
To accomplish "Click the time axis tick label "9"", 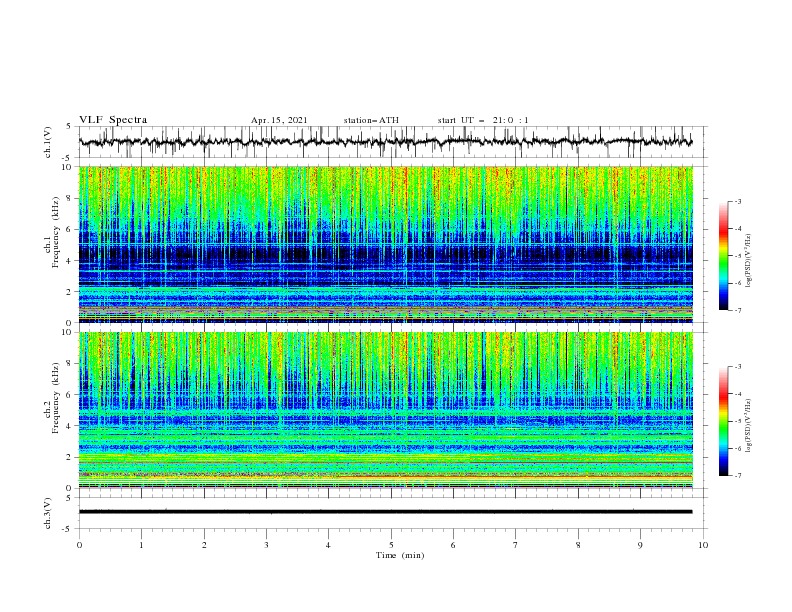I will point(640,545).
